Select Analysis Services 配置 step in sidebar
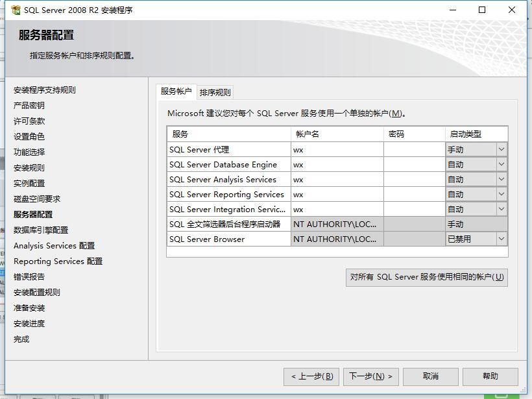The image size is (532, 399). tap(54, 246)
